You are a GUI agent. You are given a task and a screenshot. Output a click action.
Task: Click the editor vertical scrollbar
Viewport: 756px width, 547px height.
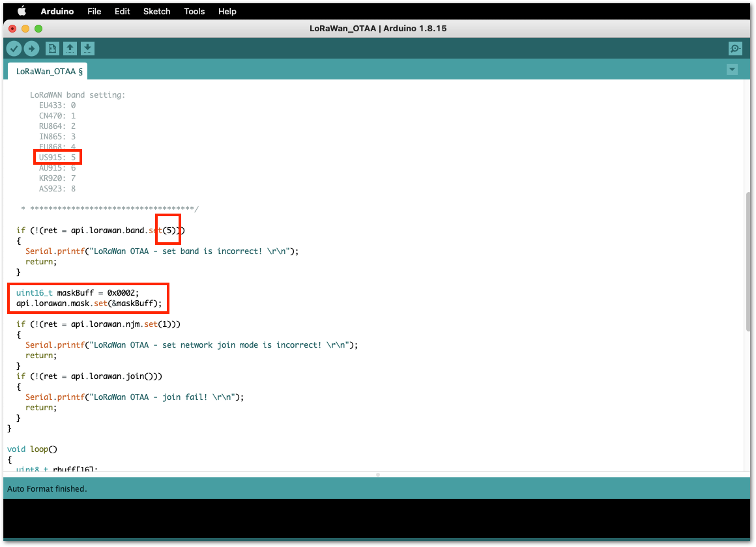tap(748, 260)
